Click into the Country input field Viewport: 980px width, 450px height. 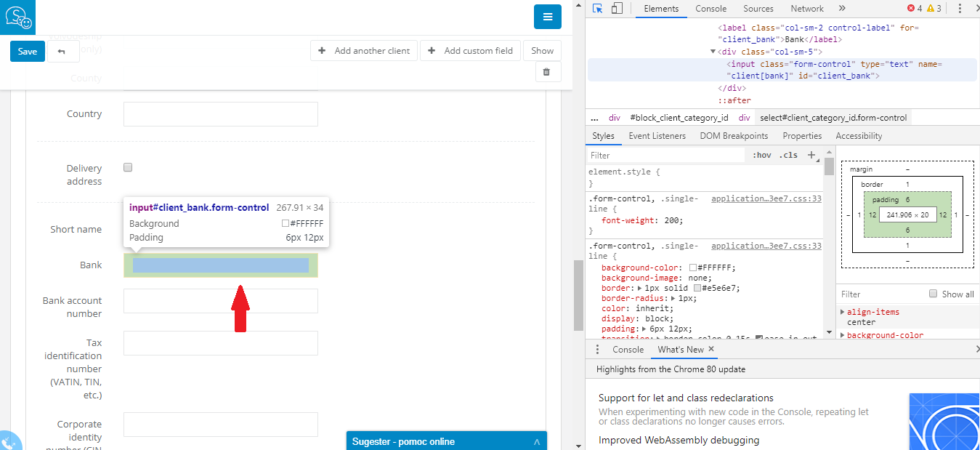tap(220, 114)
